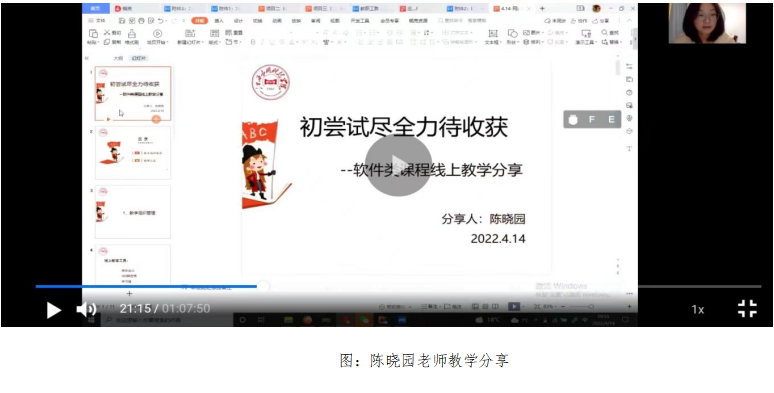The image size is (774, 393).
Task: Select the first slide thumbnail 初尝试尽全力待收获
Action: click(133, 93)
